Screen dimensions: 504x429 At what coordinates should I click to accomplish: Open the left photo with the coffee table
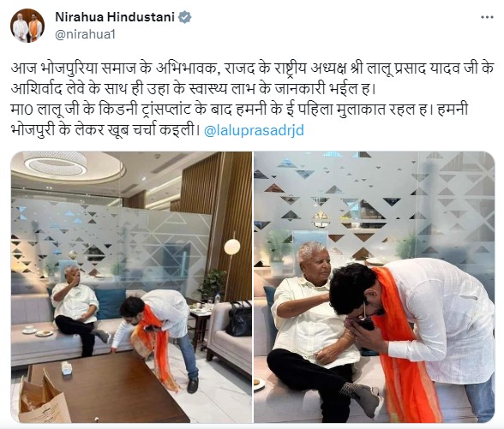[131, 287]
